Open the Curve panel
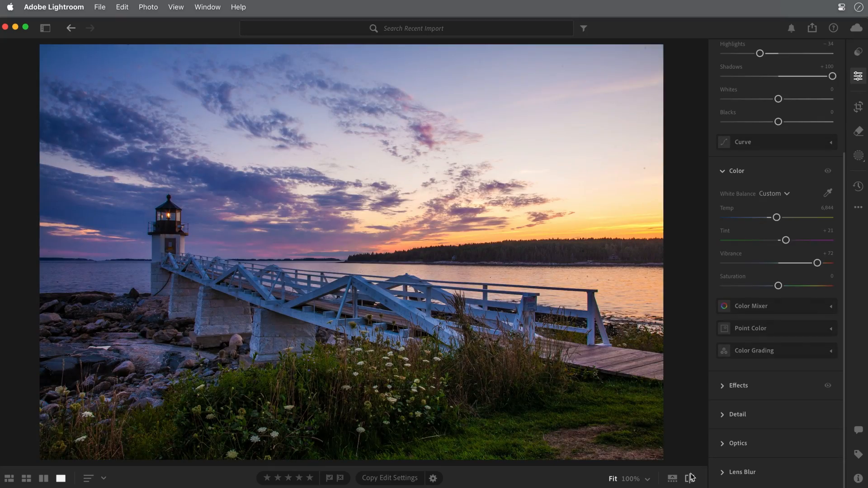Screen dimensions: 868x488 [x=777, y=142]
